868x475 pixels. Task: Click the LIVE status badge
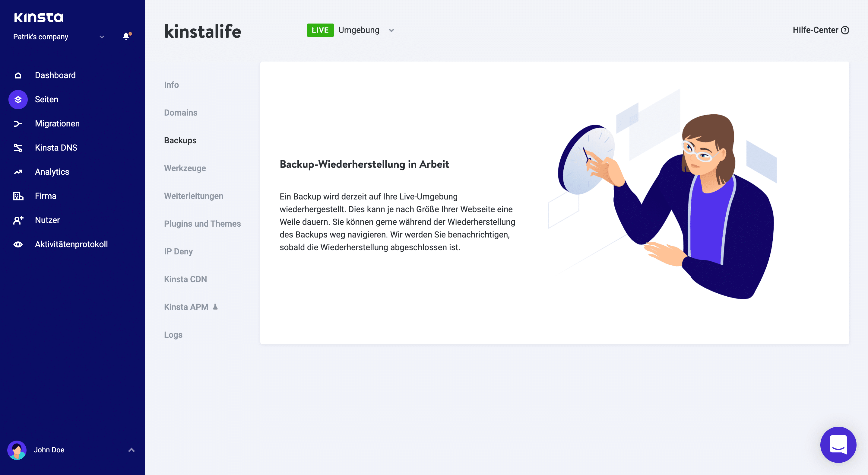click(319, 30)
